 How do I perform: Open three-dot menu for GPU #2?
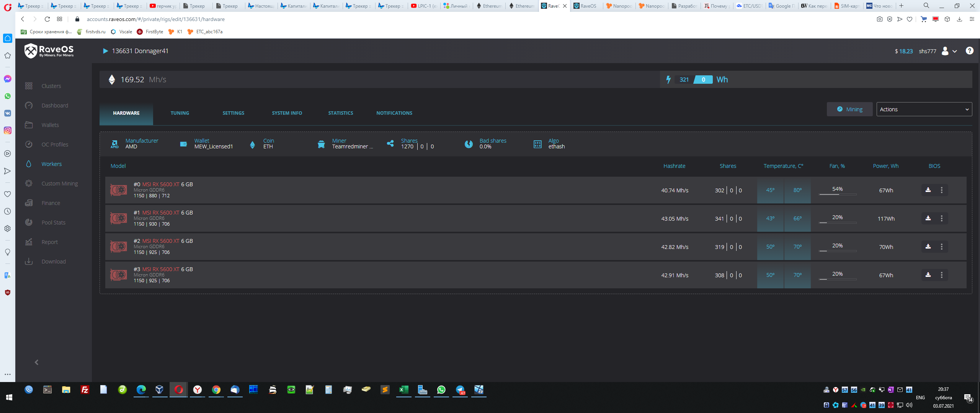[942, 247]
